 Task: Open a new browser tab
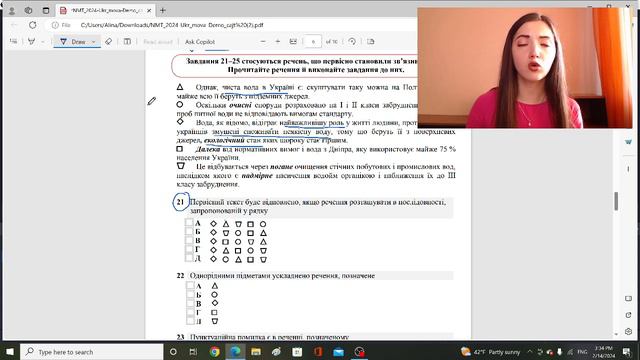(x=163, y=11)
